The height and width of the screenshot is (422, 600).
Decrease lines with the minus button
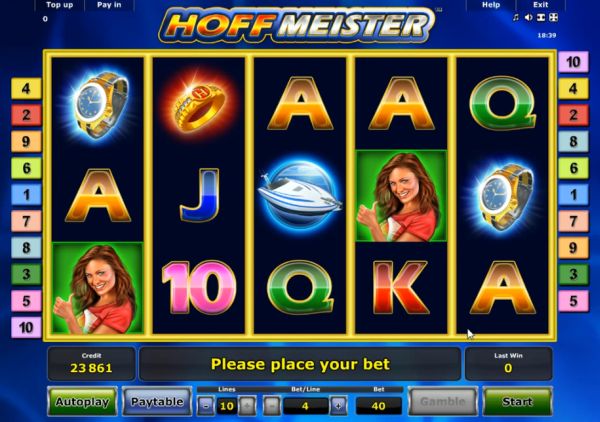tap(206, 406)
